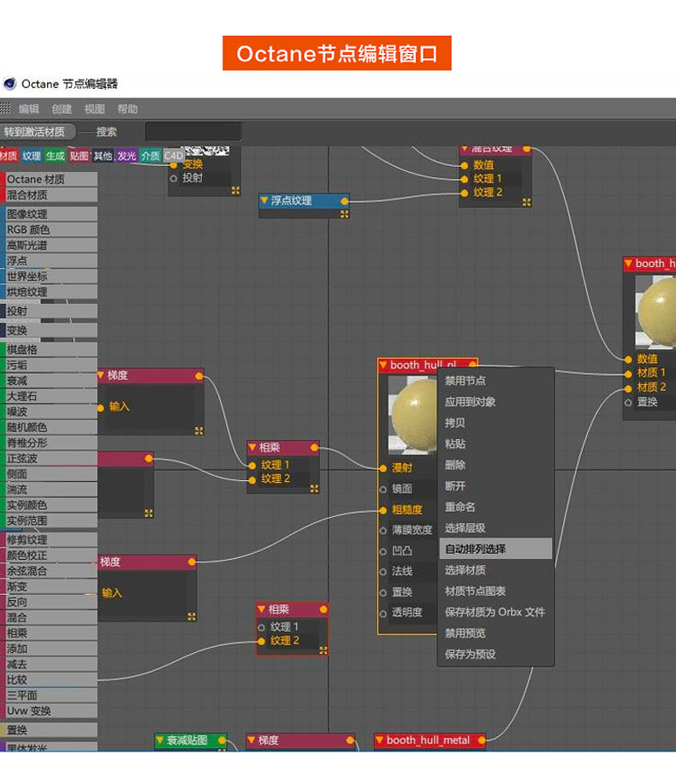The width and height of the screenshot is (676, 784).
Task: Click 材质 1 input port on mix material node
Action: coord(628,373)
